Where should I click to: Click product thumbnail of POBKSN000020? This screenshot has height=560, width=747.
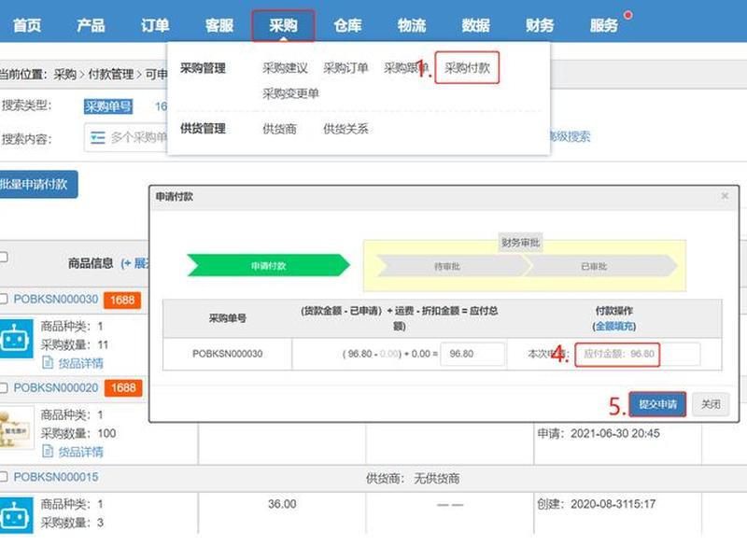16,427
